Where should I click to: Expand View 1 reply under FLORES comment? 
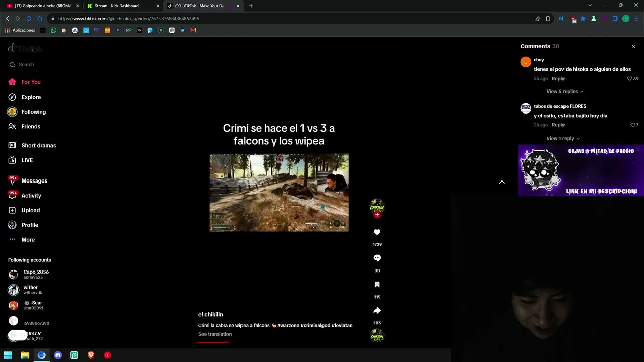pyautogui.click(x=563, y=139)
